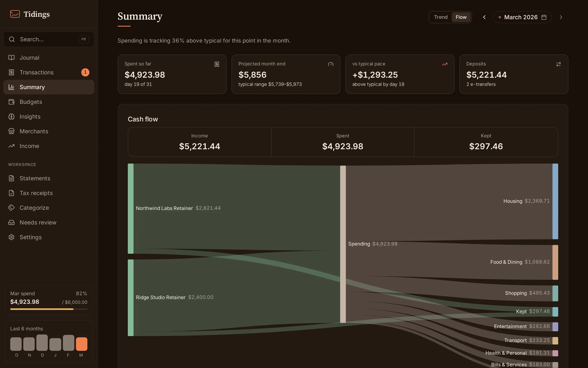588x368 pixels.
Task: Click the Budgets wallet icon
Action: click(11, 102)
